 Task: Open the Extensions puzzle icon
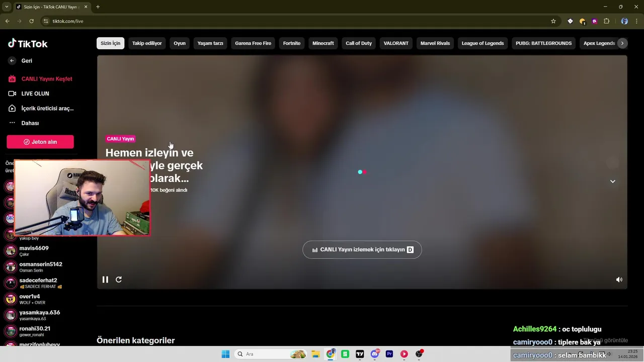(606, 21)
